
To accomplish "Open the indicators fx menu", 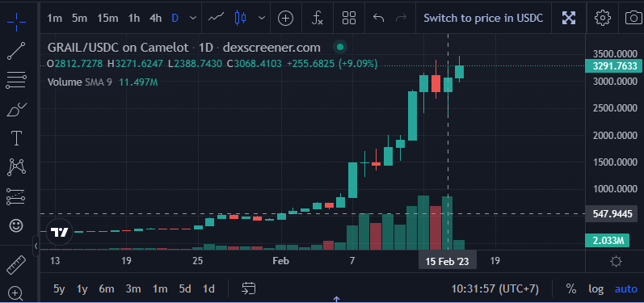I will tap(317, 18).
